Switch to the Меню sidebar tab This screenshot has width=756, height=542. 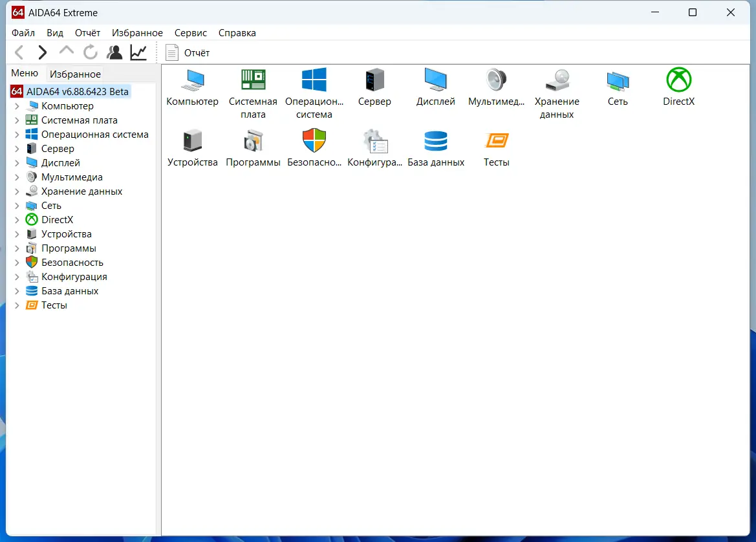pyautogui.click(x=25, y=73)
